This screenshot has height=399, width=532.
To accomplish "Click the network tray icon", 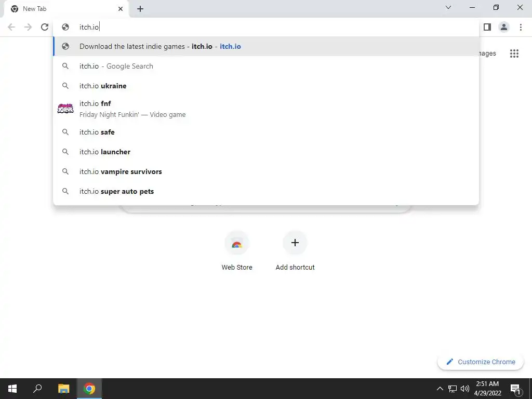I will 453,389.
